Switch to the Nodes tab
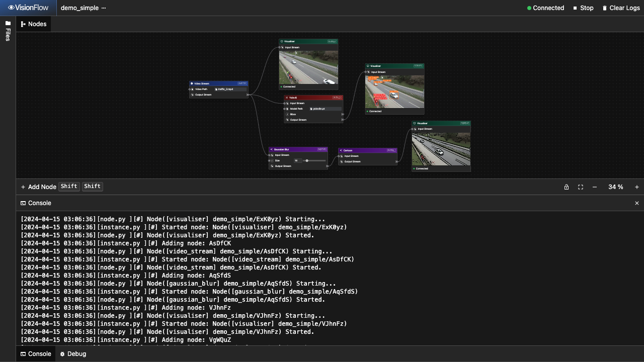 [x=34, y=24]
